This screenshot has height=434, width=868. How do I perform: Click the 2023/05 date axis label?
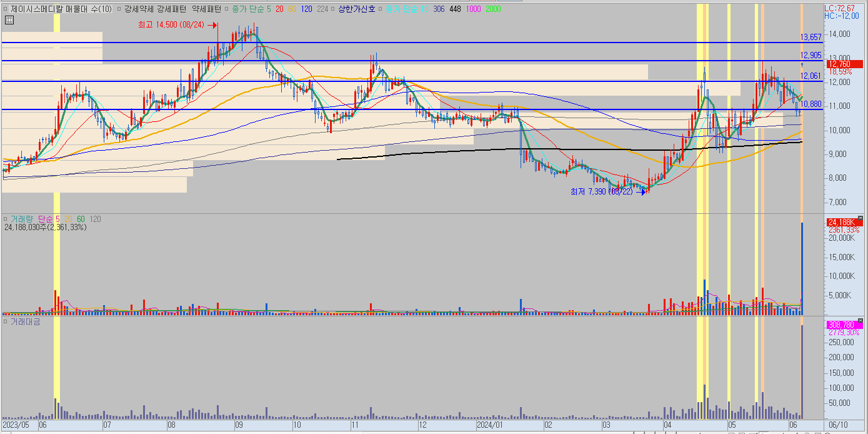(x=16, y=425)
